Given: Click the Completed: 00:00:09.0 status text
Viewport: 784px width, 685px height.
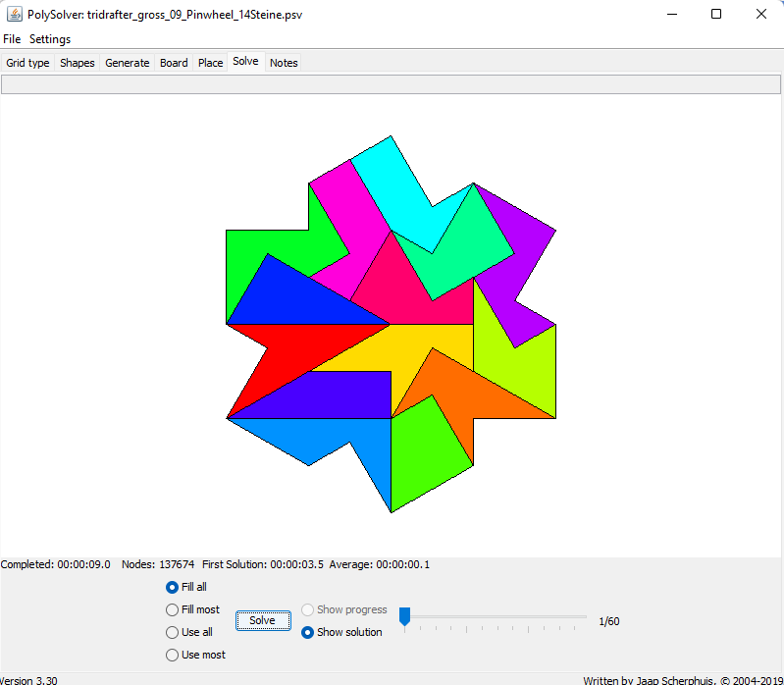Looking at the screenshot, I should (x=56, y=564).
